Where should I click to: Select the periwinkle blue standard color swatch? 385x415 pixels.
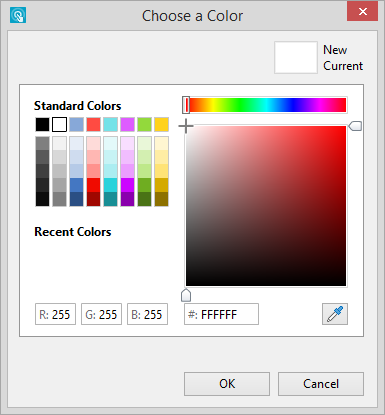pos(76,124)
